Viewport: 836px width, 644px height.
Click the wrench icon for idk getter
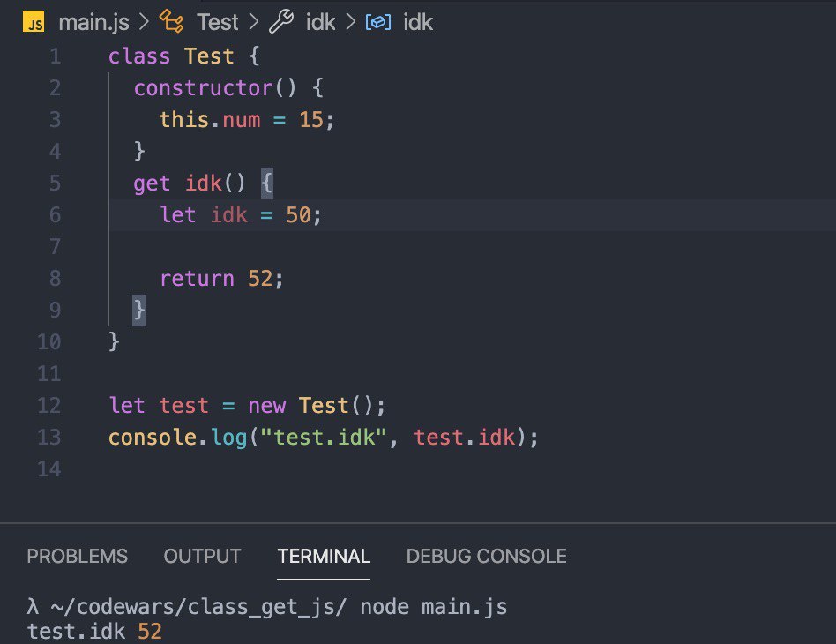[281, 22]
